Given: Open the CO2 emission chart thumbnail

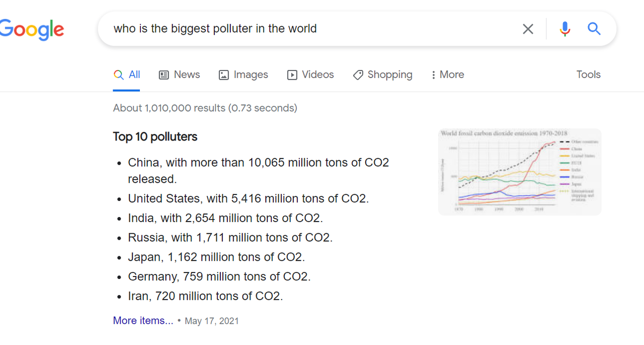Looking at the screenshot, I should click(520, 172).
